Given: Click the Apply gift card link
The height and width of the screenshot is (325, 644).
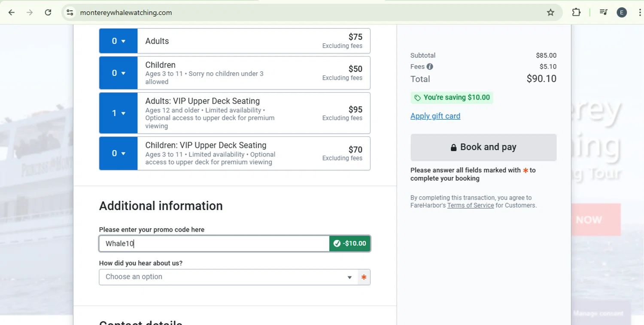Looking at the screenshot, I should coord(435,116).
